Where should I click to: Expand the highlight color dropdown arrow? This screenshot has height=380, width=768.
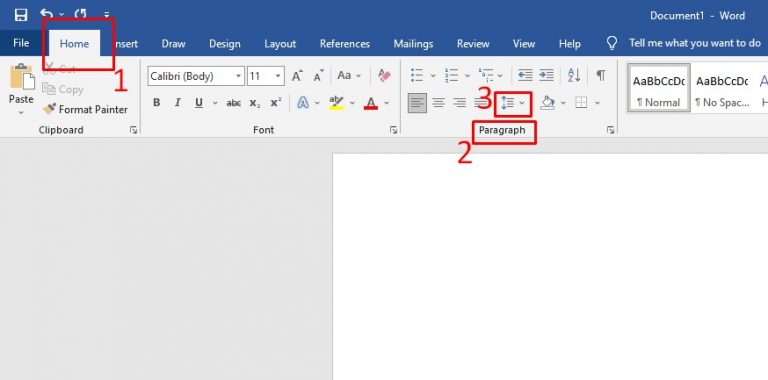(352, 103)
